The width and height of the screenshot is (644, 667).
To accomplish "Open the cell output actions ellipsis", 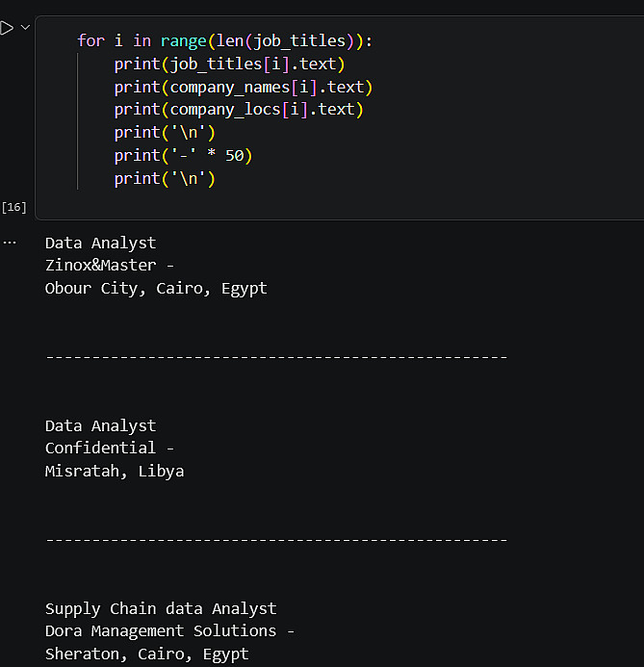I will point(10,242).
